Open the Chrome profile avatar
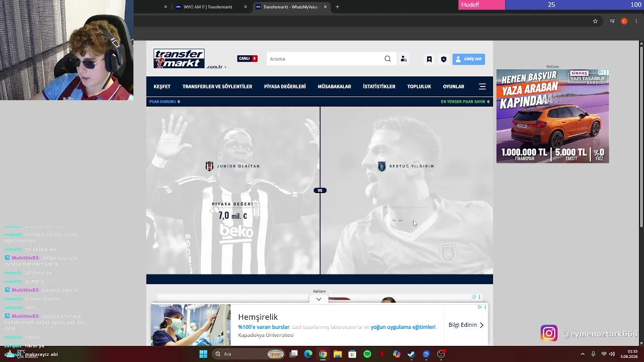644x362 pixels. click(624, 21)
